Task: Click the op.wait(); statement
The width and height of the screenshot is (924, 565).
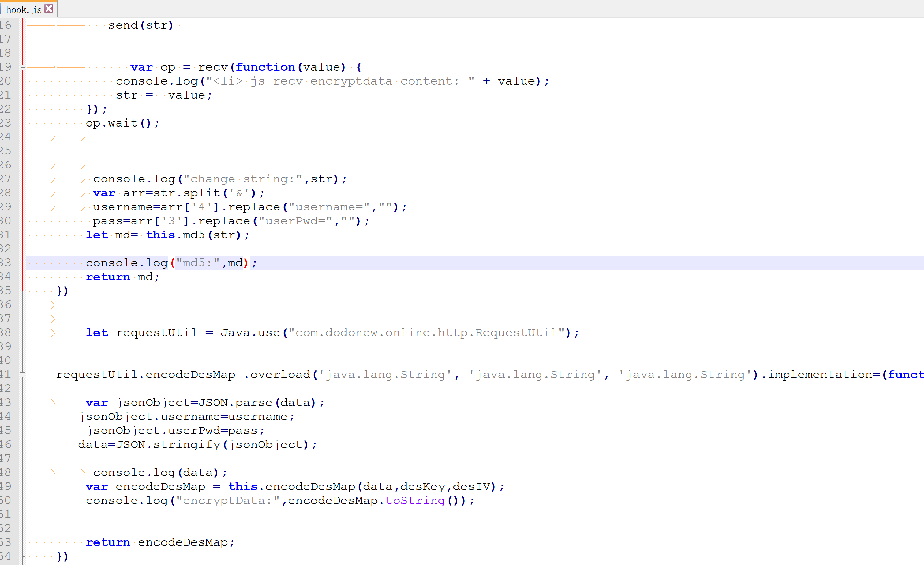Action: [x=123, y=123]
